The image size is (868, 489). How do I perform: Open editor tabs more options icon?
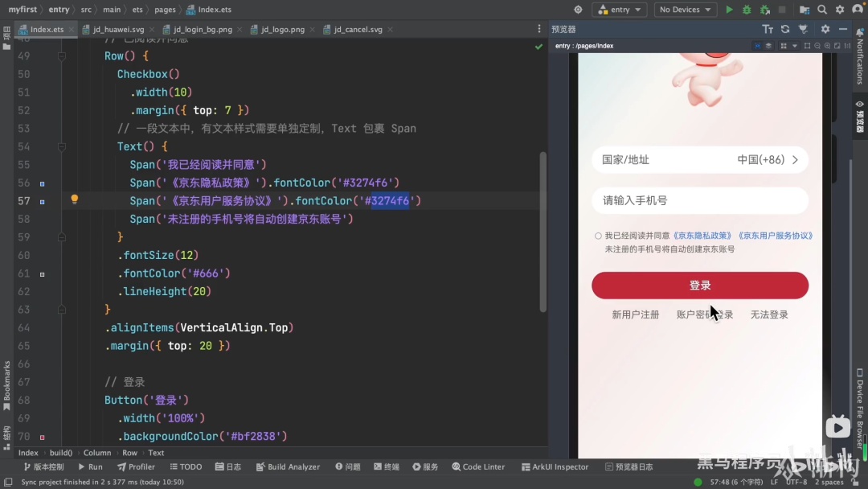(539, 29)
